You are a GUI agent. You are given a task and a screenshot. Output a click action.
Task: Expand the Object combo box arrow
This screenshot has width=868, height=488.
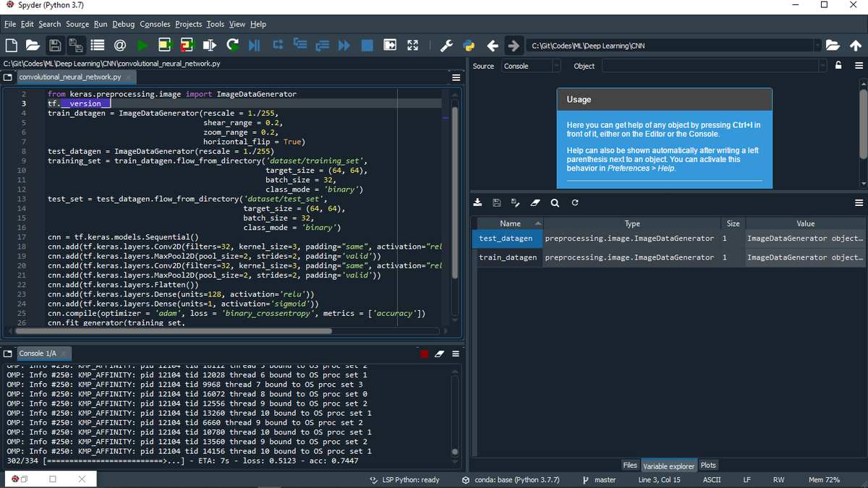822,66
